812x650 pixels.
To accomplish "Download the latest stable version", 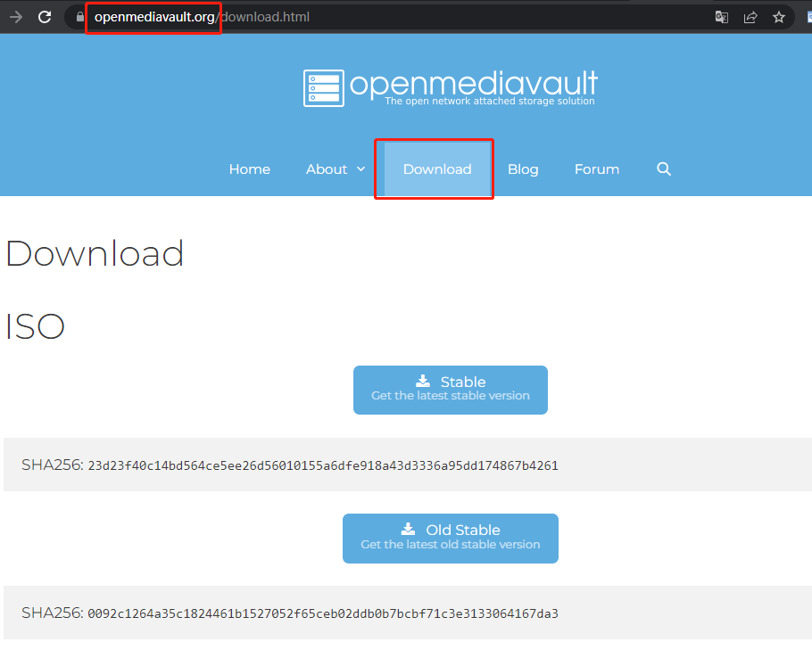I will tap(450, 390).
